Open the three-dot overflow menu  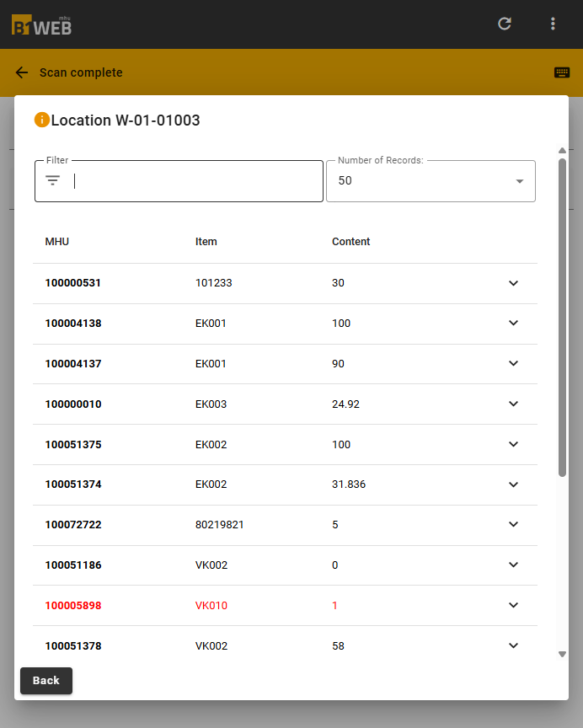pyautogui.click(x=553, y=24)
